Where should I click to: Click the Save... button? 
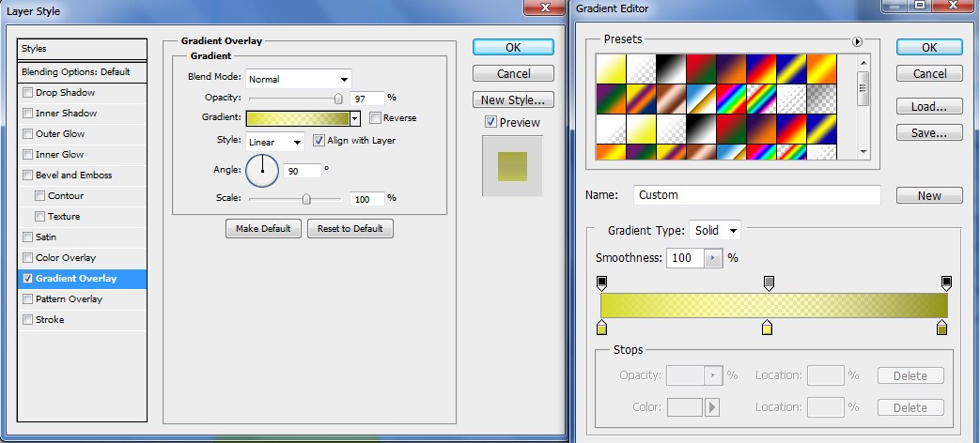click(x=929, y=133)
